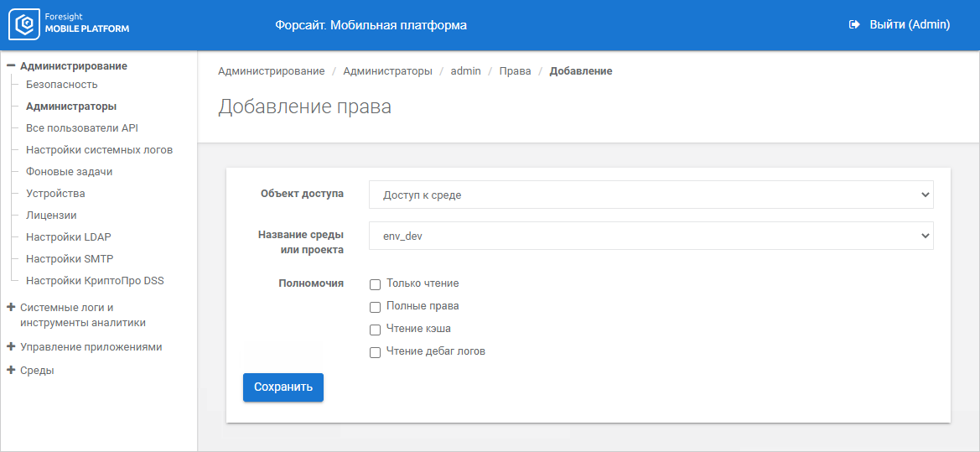Toggle the Чтение кэша checkbox

pyautogui.click(x=376, y=330)
